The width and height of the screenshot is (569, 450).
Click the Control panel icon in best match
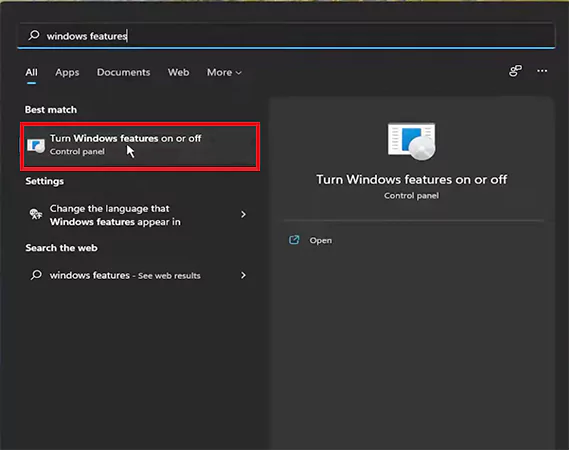coord(36,146)
